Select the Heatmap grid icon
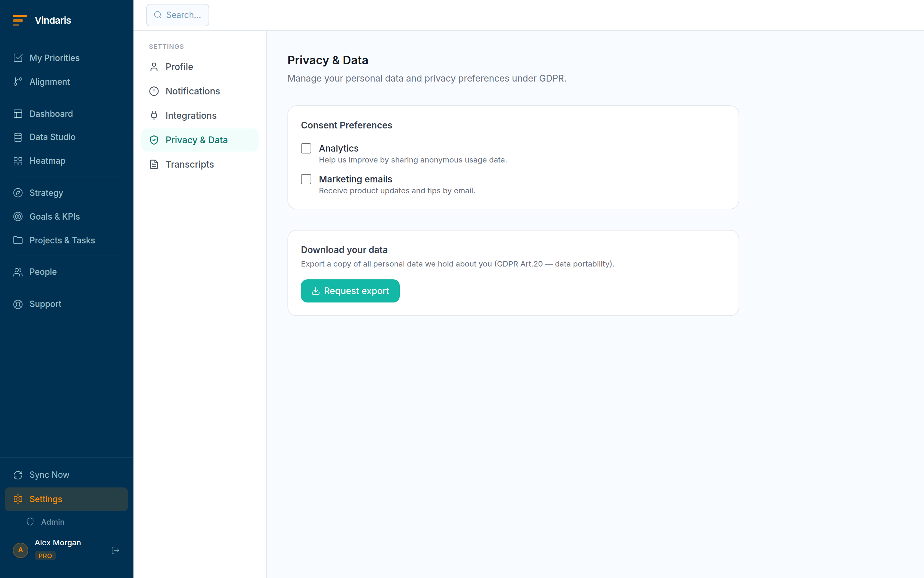924x578 pixels. tap(18, 161)
